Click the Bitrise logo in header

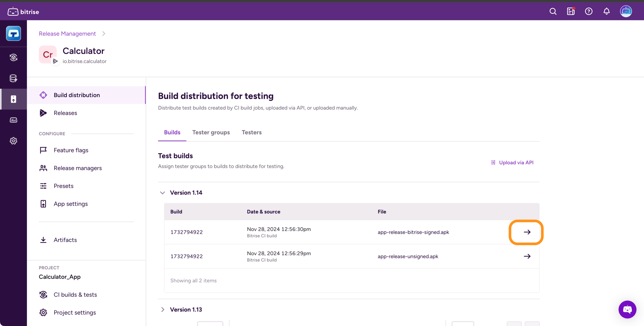[x=23, y=12]
